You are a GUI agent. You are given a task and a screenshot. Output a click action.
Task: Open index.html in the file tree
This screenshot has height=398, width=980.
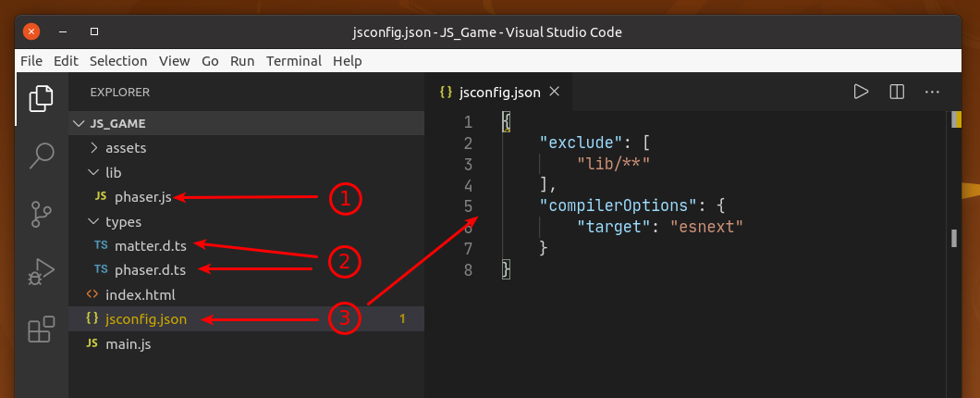[140, 294]
